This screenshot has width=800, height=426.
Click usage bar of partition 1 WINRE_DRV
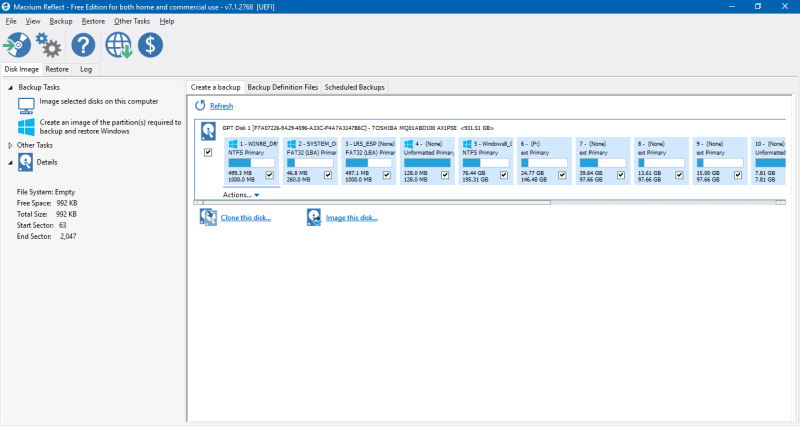click(252, 163)
